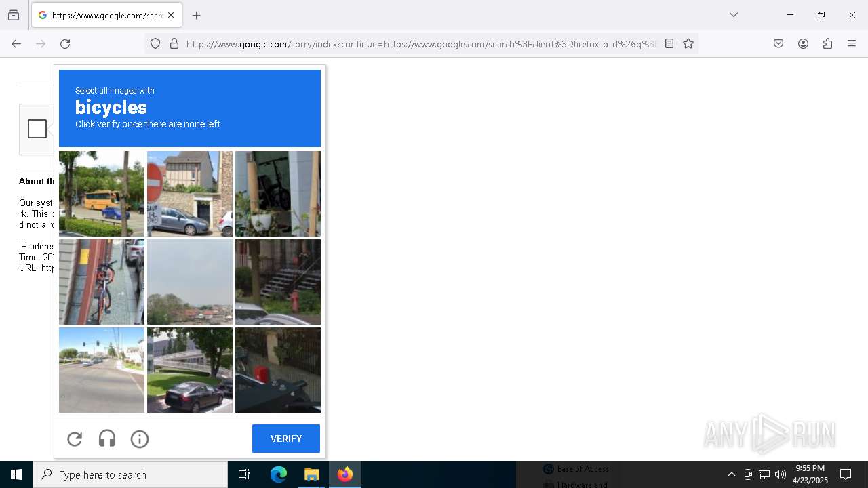Reload the current page
This screenshot has width=868, height=488.
65,43
